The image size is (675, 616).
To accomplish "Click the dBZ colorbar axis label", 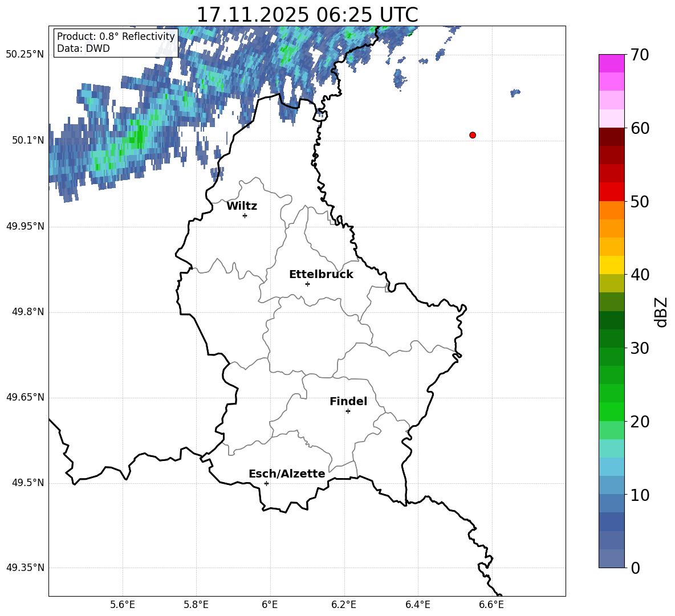I will point(661,312).
